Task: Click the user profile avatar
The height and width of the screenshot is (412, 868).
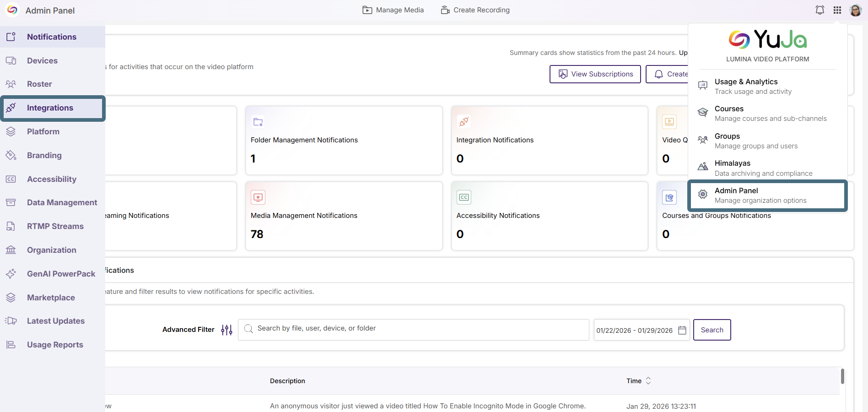Action: pyautogui.click(x=856, y=10)
